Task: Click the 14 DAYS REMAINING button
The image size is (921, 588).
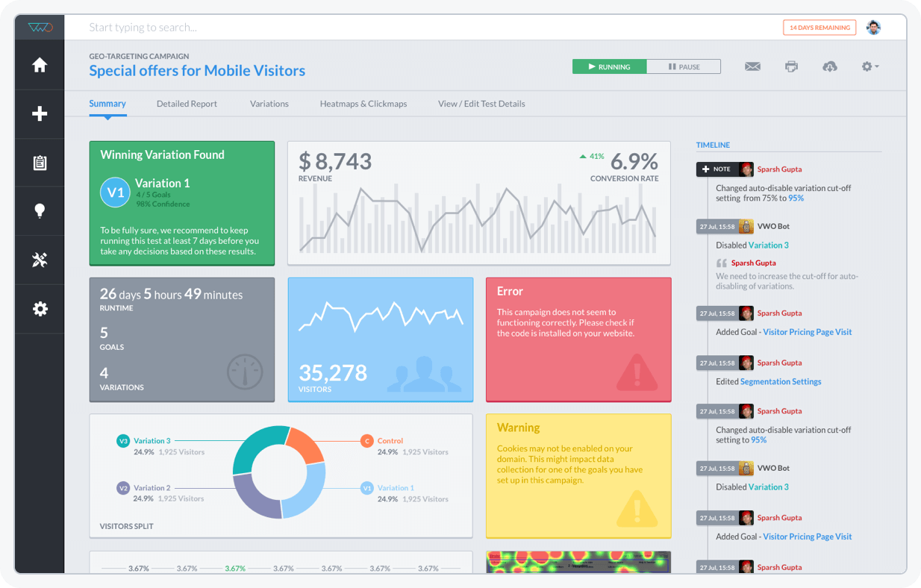Action: pyautogui.click(x=818, y=27)
